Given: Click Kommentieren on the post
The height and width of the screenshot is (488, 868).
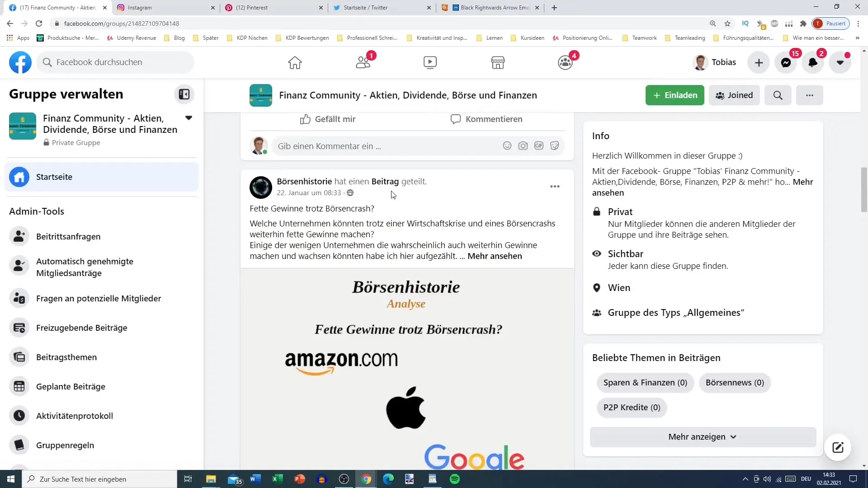Looking at the screenshot, I should [486, 119].
